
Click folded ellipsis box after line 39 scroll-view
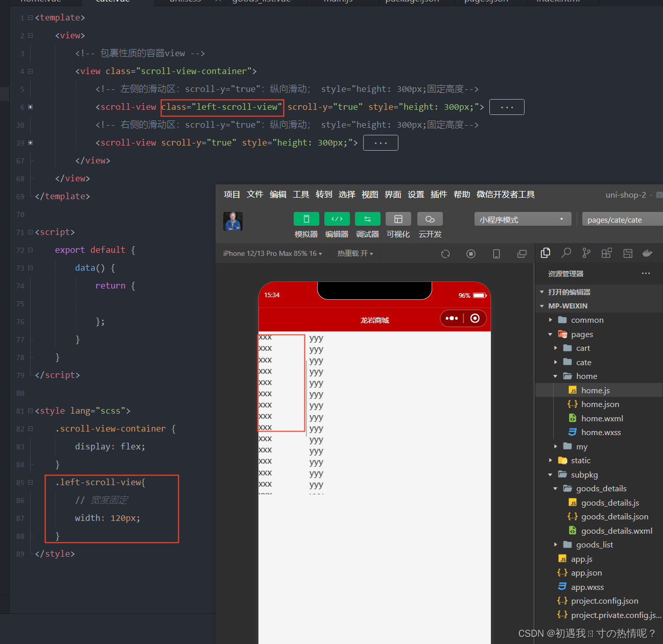click(381, 143)
